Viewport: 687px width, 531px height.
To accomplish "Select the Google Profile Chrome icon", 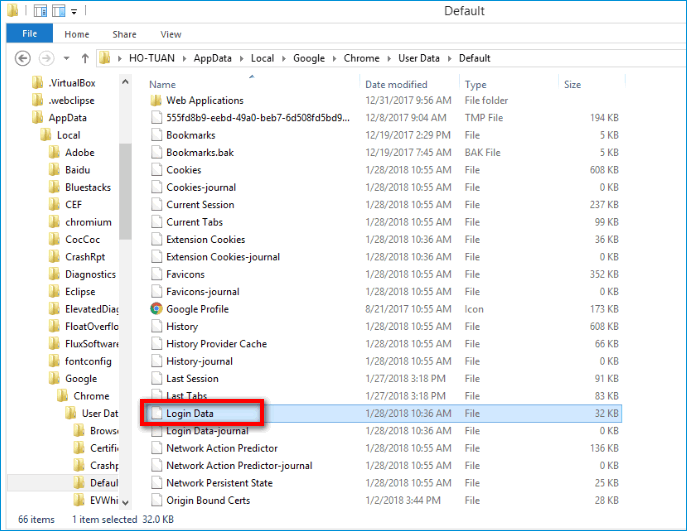I will point(156,309).
